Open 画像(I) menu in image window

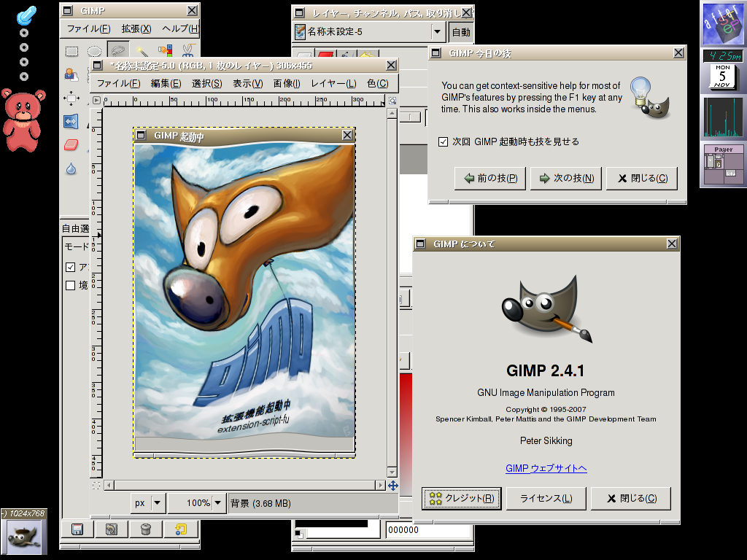click(287, 84)
